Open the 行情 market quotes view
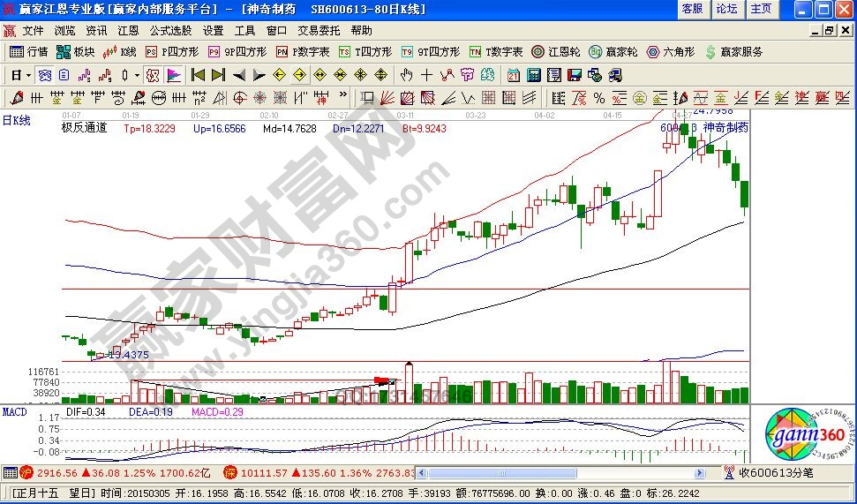This screenshot has width=857, height=504. tap(29, 52)
